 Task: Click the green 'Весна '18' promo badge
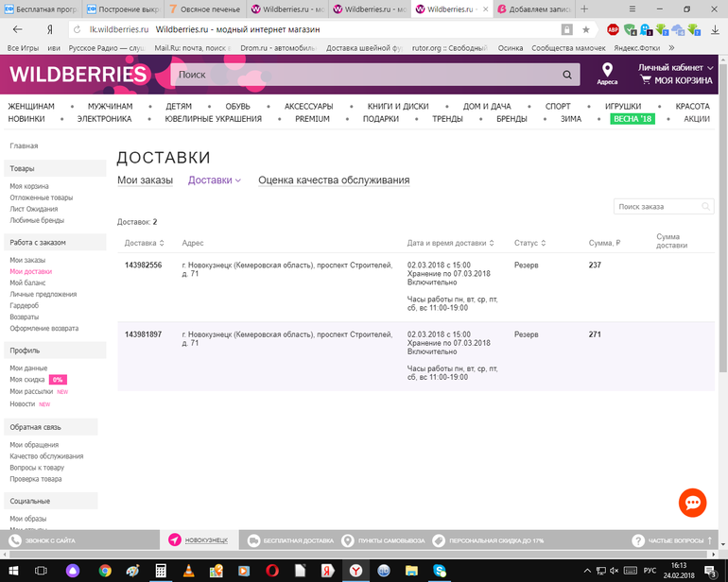point(633,119)
